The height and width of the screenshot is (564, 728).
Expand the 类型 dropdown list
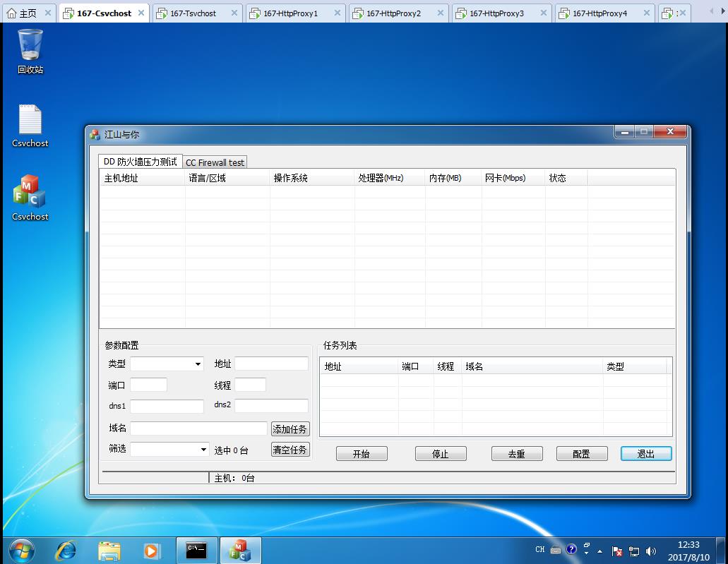point(198,364)
